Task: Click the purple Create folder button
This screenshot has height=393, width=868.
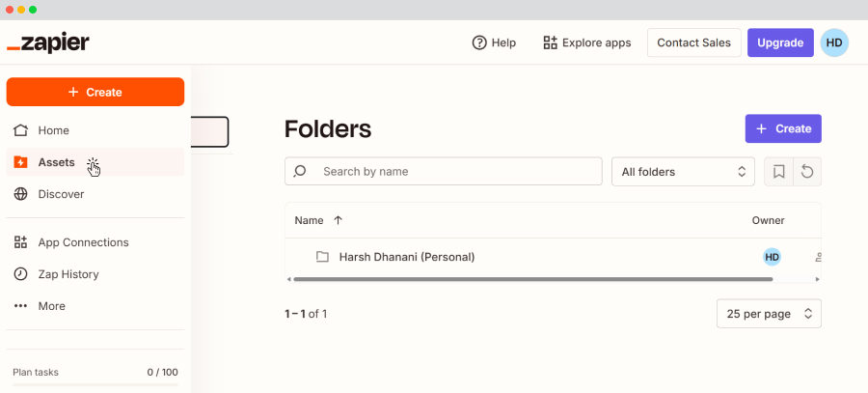Action: point(783,128)
